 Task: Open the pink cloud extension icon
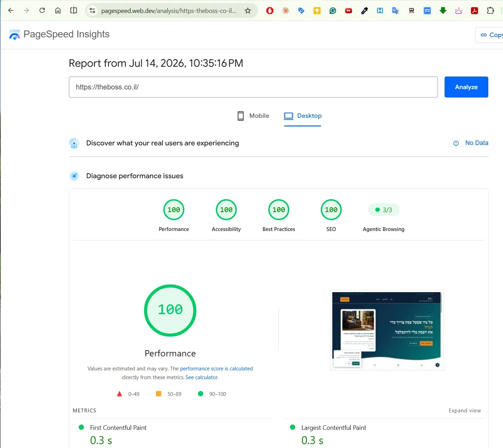(459, 11)
